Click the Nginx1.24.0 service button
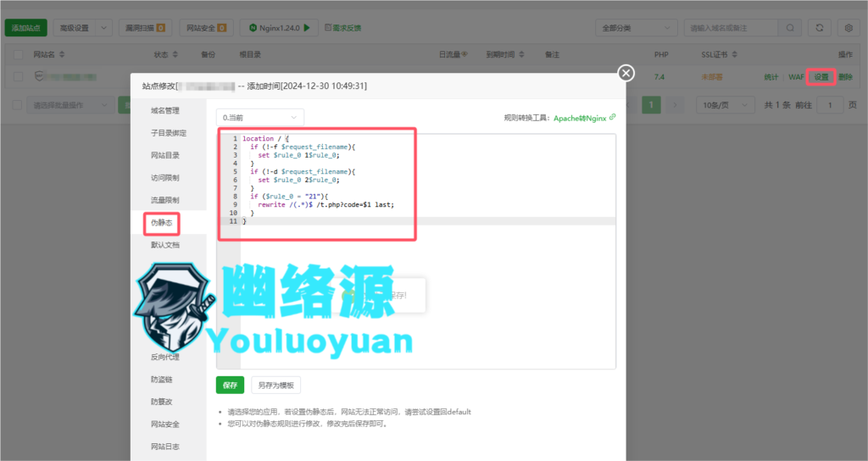 coord(279,28)
